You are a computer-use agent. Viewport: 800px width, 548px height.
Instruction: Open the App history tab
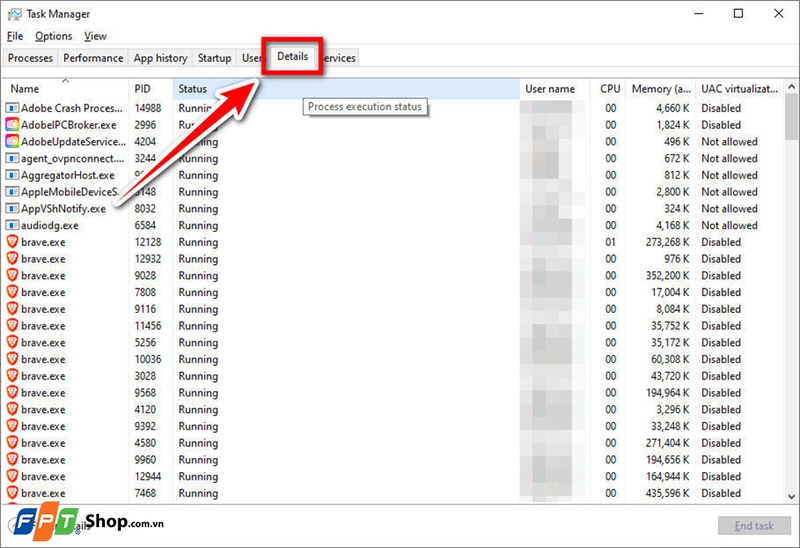pos(160,58)
